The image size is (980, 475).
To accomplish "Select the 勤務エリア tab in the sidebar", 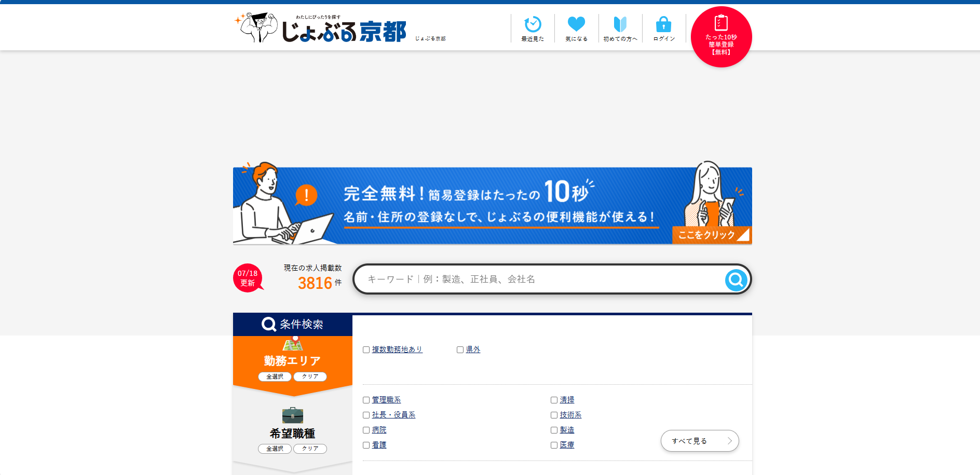I will (292, 360).
